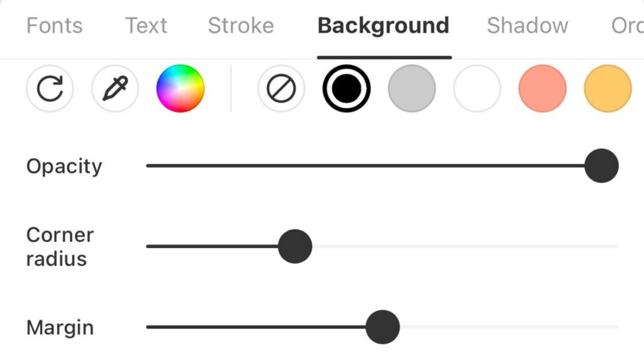Open the partially visible Order tab
Screen dimensions: 644x362
click(x=627, y=25)
